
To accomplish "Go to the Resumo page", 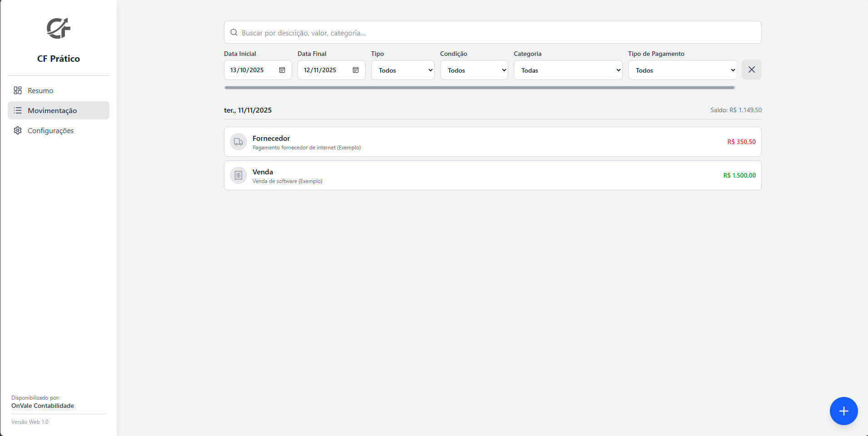I will (x=40, y=90).
